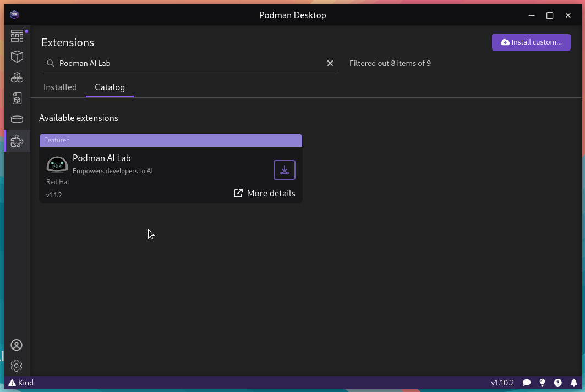
Task: Open the Images view in sidebar
Action: coord(17,98)
